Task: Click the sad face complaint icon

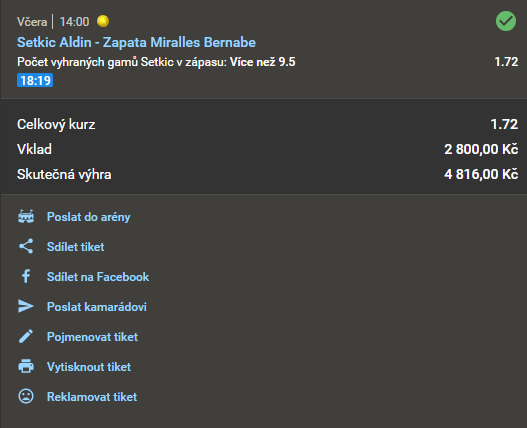Action: tap(26, 396)
